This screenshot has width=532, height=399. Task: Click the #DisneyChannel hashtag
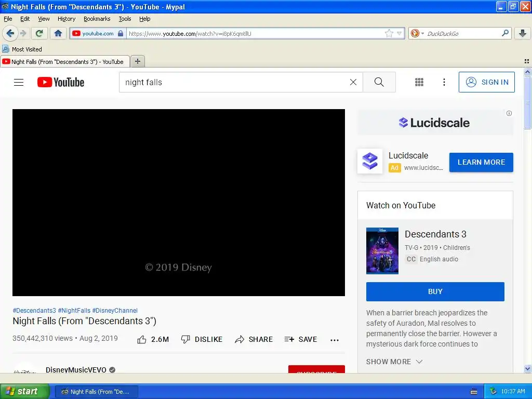(115, 311)
